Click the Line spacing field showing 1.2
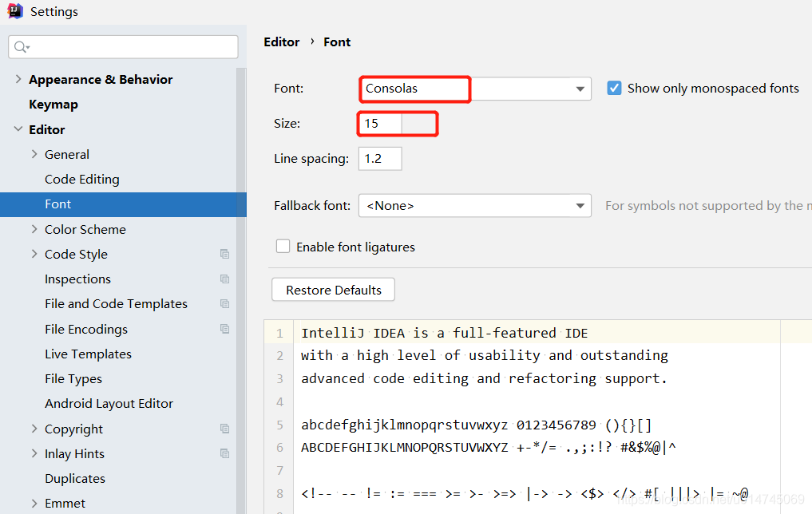This screenshot has width=812, height=514. click(380, 158)
